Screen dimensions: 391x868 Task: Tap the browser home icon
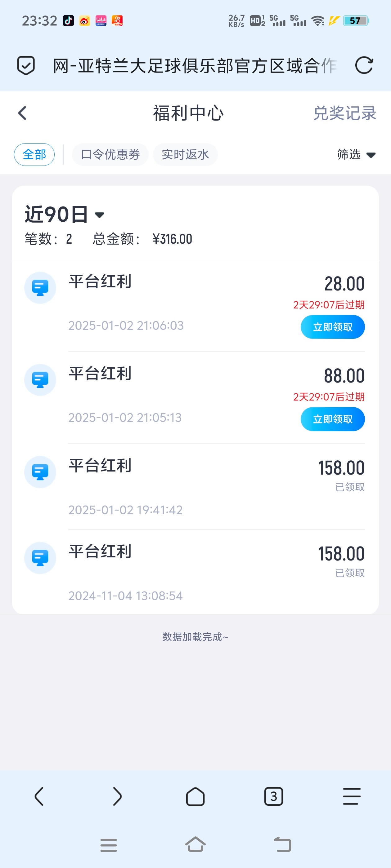coord(195,797)
